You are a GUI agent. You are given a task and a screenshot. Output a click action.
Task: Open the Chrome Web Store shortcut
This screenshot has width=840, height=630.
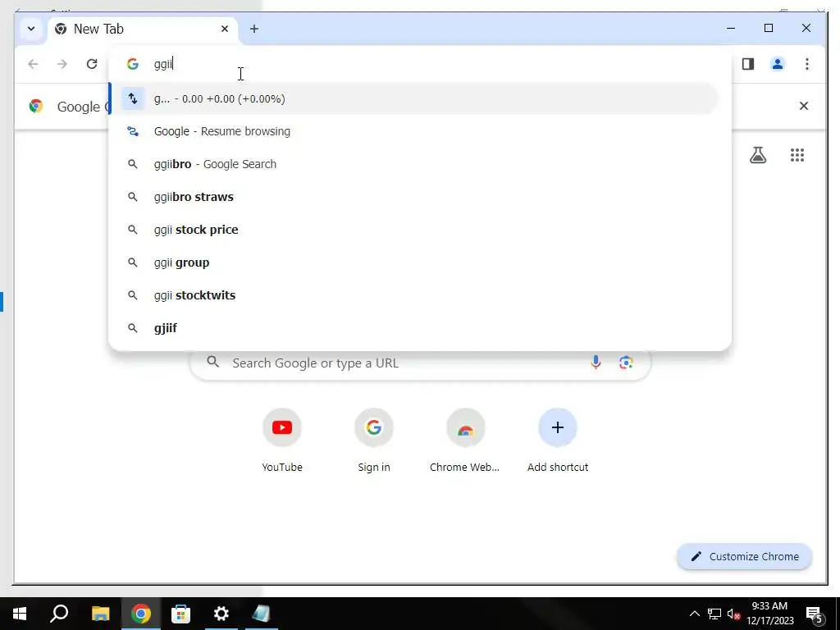point(465,441)
